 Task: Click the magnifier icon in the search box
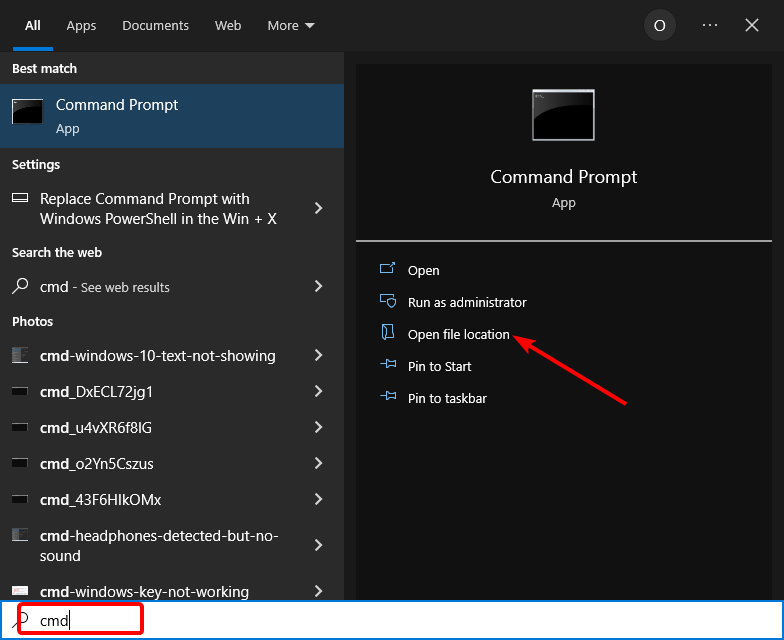click(21, 620)
